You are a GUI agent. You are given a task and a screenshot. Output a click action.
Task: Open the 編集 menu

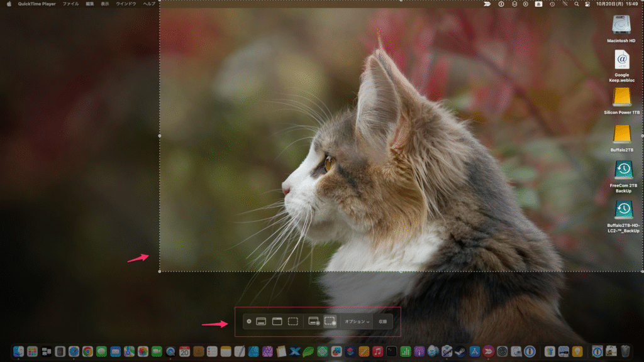pyautogui.click(x=90, y=4)
